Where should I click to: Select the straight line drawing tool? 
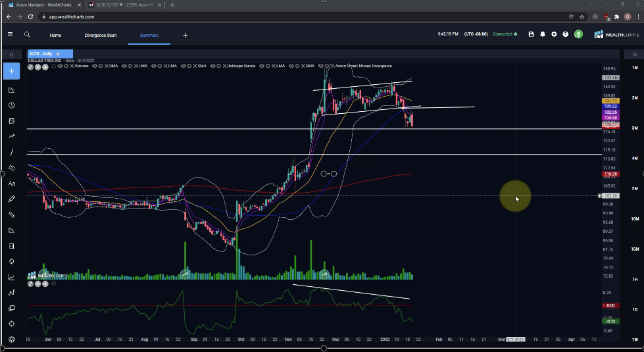point(11,152)
